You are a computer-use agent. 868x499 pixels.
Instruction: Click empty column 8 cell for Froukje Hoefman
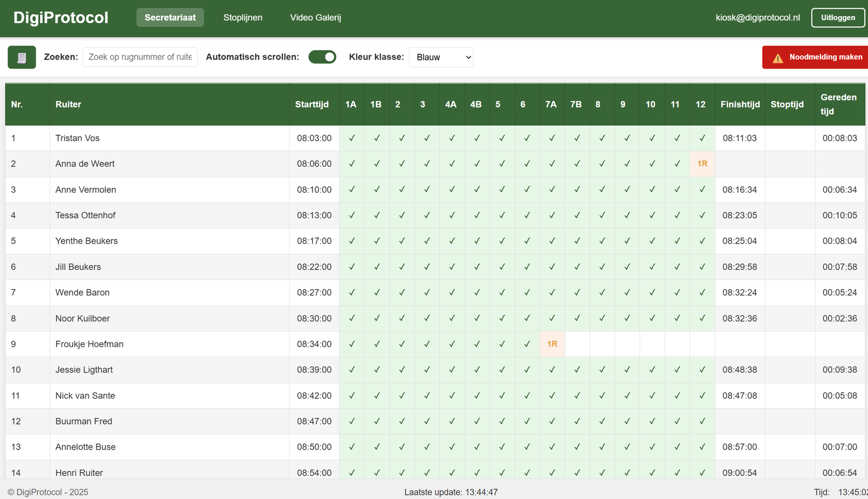(x=602, y=344)
